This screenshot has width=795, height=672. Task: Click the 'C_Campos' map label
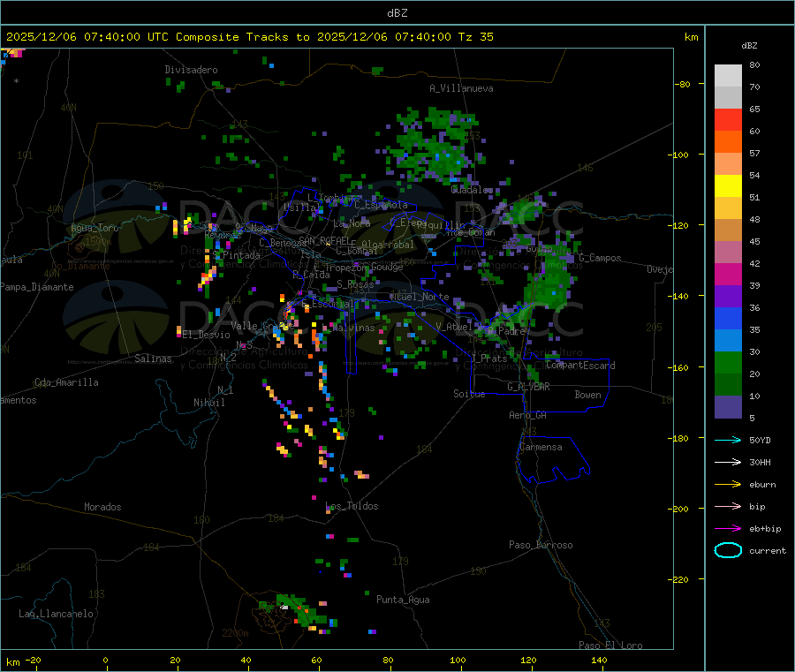[600, 258]
